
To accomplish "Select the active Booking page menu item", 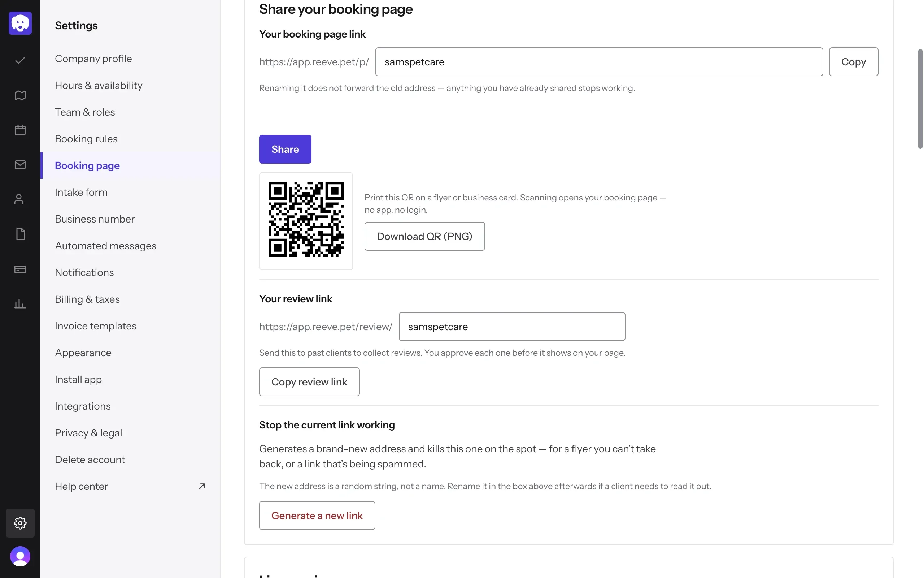I will click(x=131, y=165).
